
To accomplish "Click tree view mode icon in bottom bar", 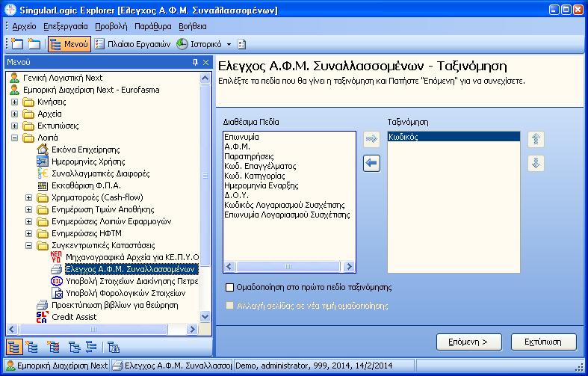I will [x=14, y=347].
